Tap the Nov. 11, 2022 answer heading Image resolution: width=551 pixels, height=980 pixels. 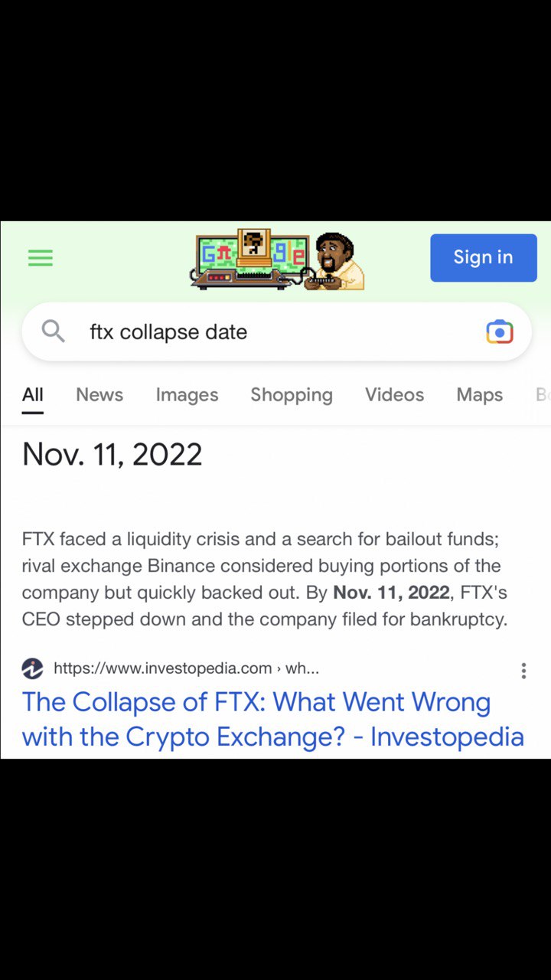[112, 454]
